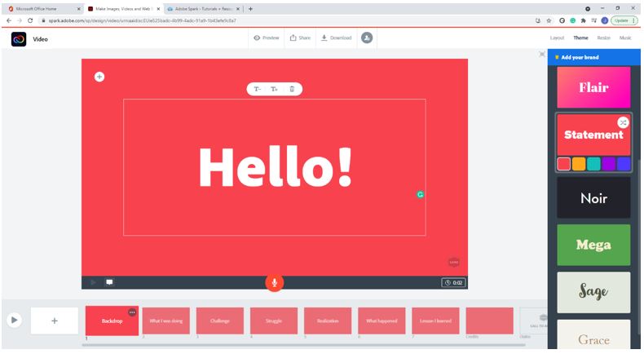Select the Mega theme
644x354 pixels.
point(593,245)
